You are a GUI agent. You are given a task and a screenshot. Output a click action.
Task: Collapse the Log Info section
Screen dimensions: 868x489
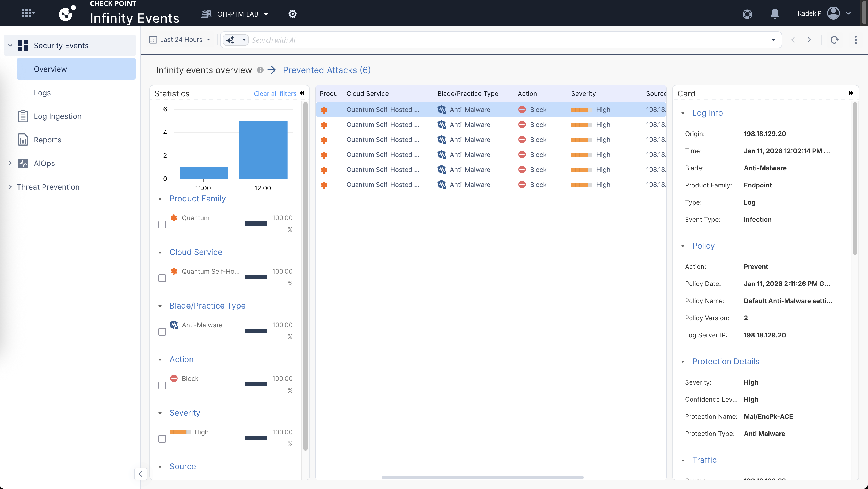pyautogui.click(x=683, y=113)
